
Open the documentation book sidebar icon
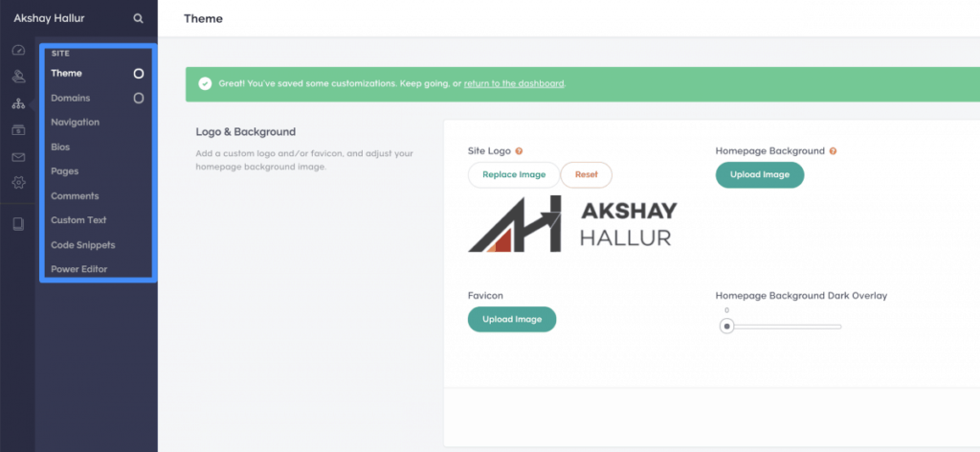[18, 224]
